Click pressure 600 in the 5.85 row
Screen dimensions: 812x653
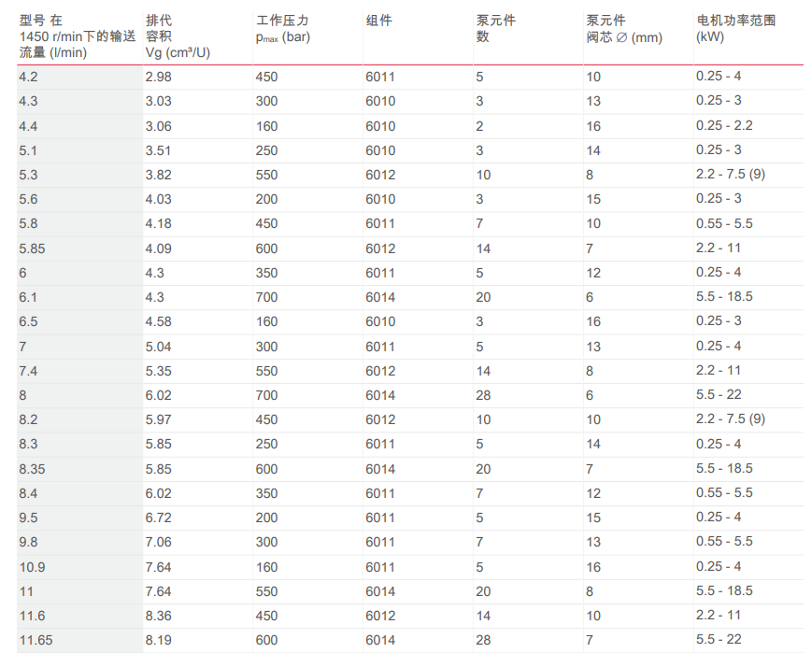click(266, 249)
